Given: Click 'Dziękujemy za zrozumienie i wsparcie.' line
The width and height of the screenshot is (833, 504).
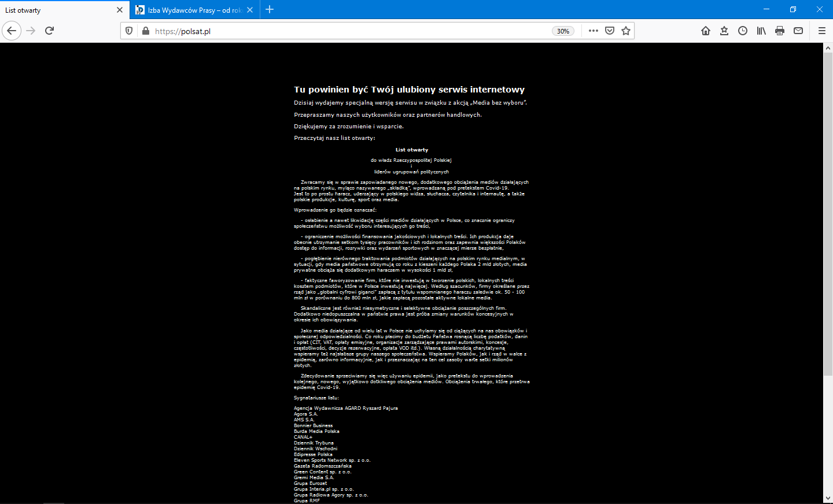Looking at the screenshot, I should (349, 127).
